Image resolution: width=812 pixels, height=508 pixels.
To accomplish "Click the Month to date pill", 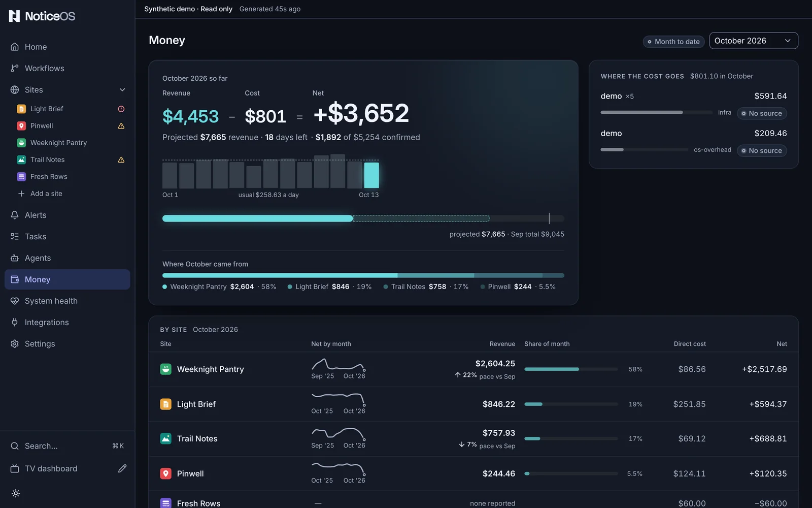I will (x=673, y=42).
